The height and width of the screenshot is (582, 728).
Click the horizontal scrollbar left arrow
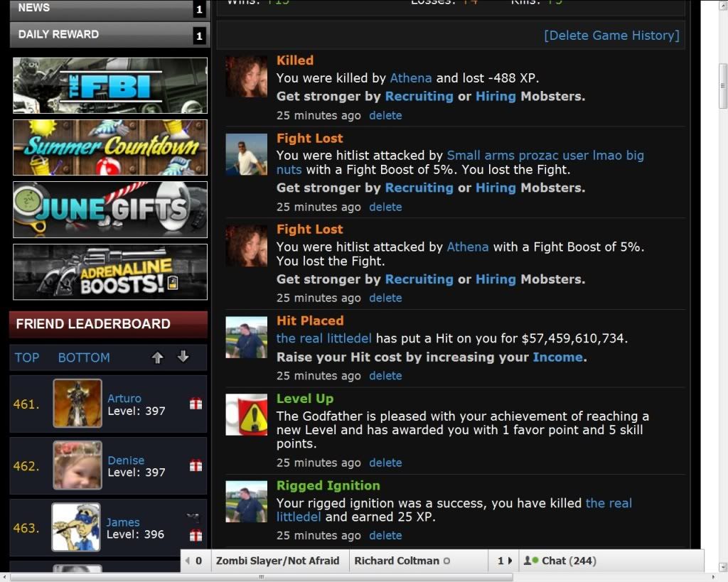4,577
